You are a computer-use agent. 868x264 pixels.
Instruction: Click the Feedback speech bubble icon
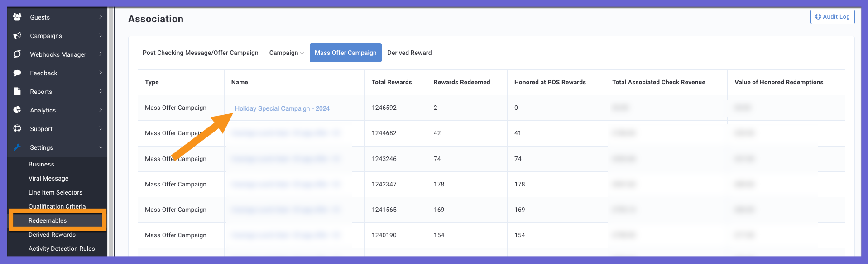pyautogui.click(x=17, y=73)
